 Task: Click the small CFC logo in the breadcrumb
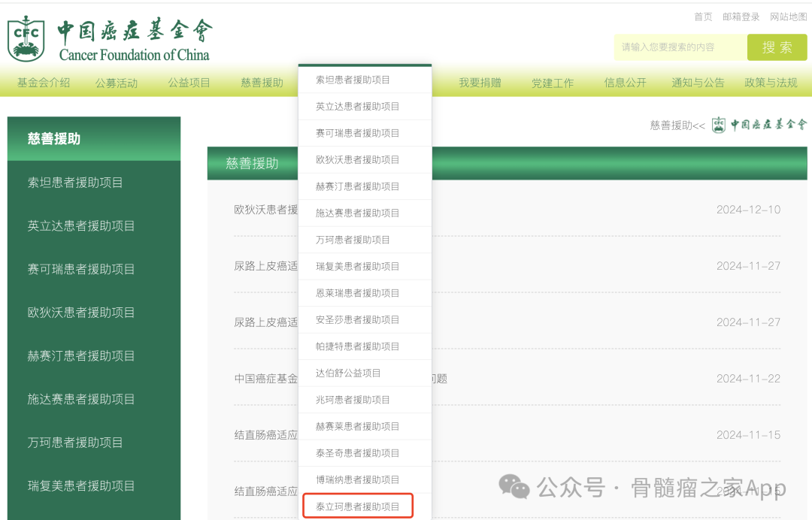[718, 125]
